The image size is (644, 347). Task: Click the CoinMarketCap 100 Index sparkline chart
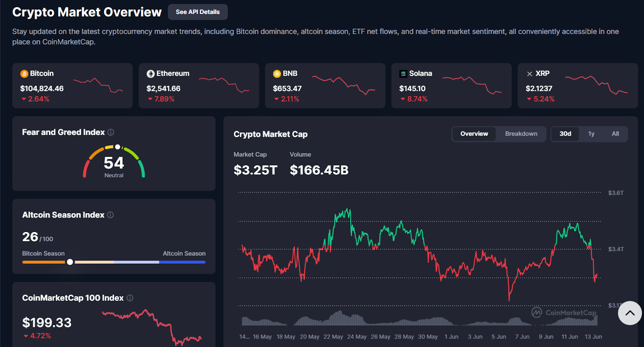click(x=152, y=327)
